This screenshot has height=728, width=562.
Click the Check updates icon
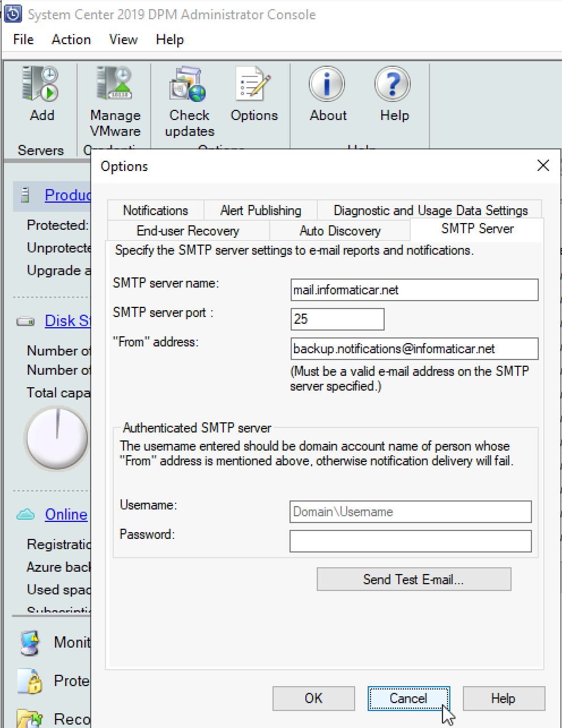pyautogui.click(x=189, y=84)
